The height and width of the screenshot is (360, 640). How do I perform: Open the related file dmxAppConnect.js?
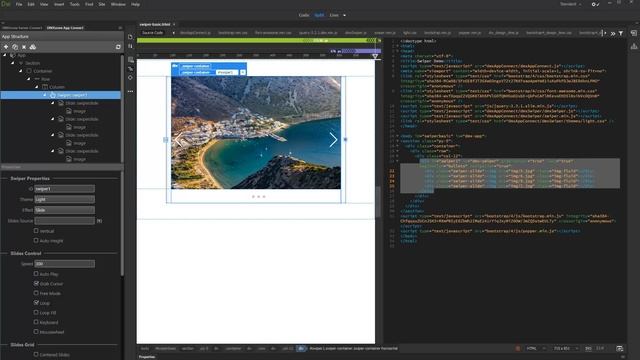195,33
